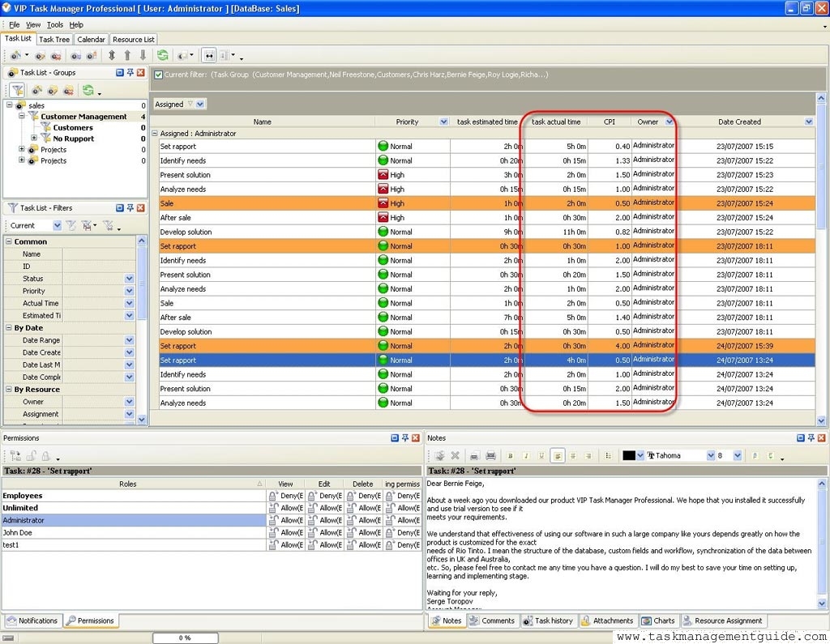Screen dimensions: 830x644
Task: Open the Tools menu
Action: point(54,24)
